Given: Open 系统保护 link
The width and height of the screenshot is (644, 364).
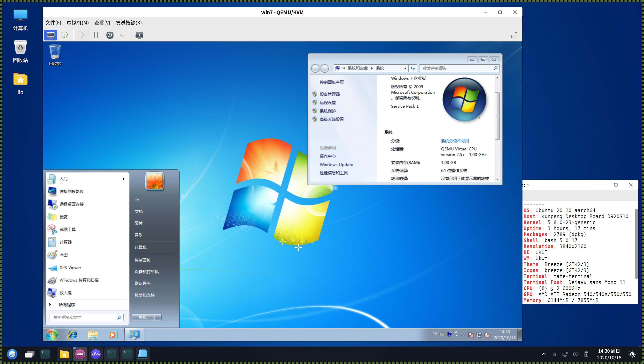Looking at the screenshot, I should [328, 111].
